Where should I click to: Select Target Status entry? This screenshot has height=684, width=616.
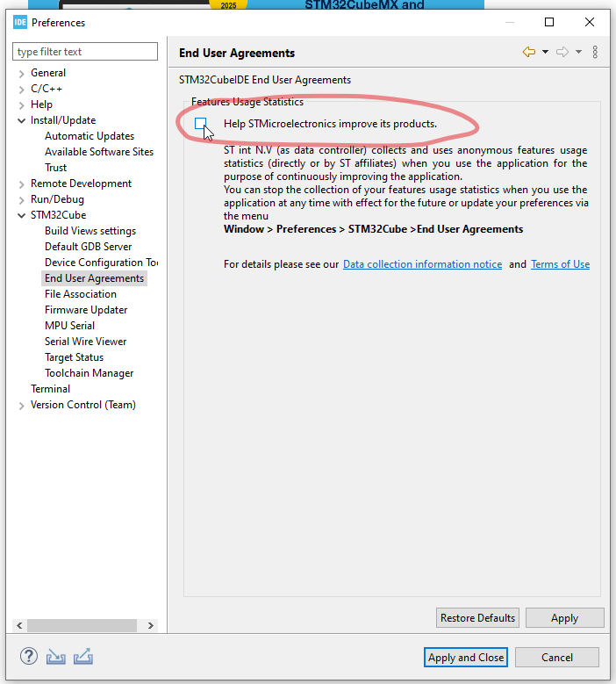(74, 357)
